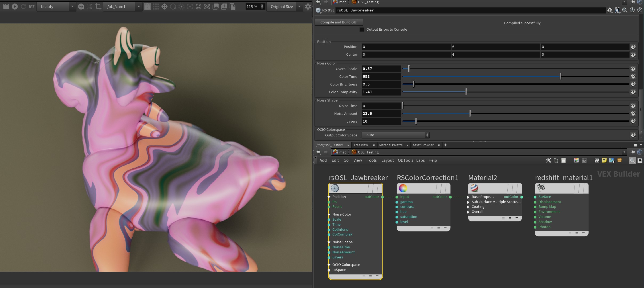Viewport: 644px width, 288px height.
Task: Click the snowflake freeze icon in render toolbar
Action: tap(164, 6)
